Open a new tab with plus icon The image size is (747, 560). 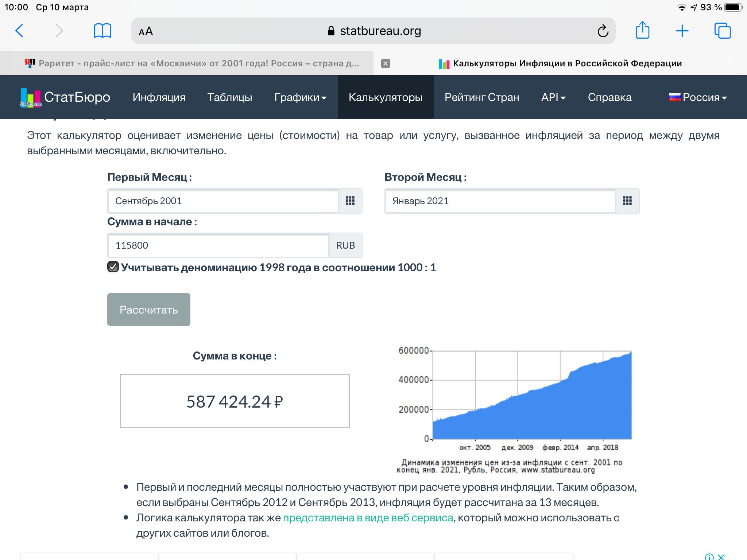(682, 31)
